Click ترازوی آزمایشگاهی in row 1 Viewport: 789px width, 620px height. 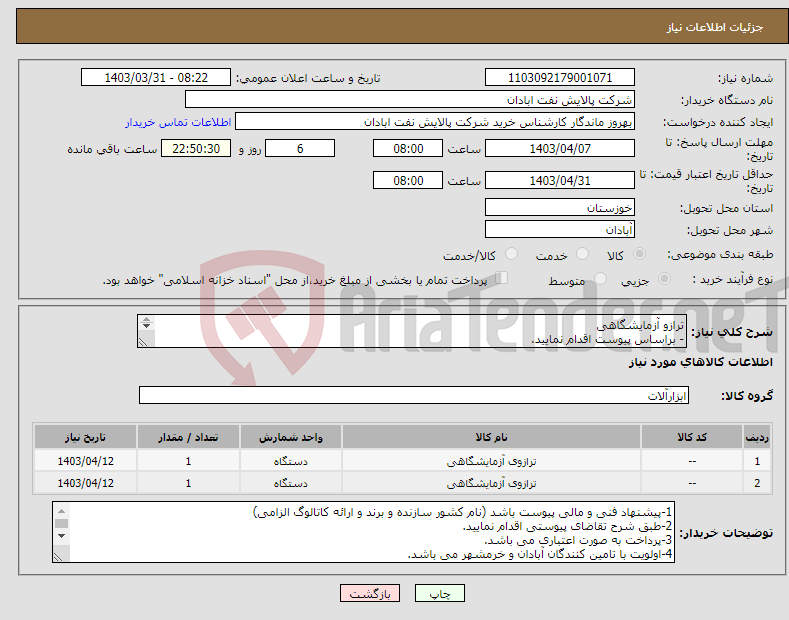(x=491, y=461)
